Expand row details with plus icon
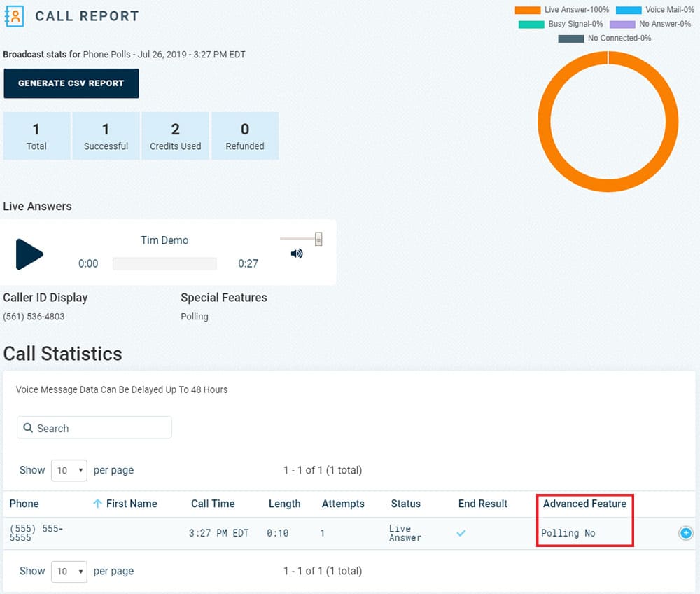This screenshot has width=700, height=594. pos(686,533)
